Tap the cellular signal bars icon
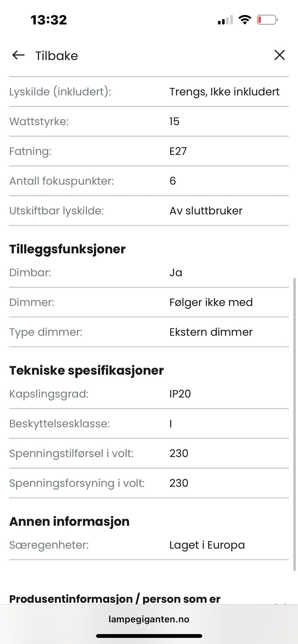Screen dimensions: 298x644 (x=225, y=20)
